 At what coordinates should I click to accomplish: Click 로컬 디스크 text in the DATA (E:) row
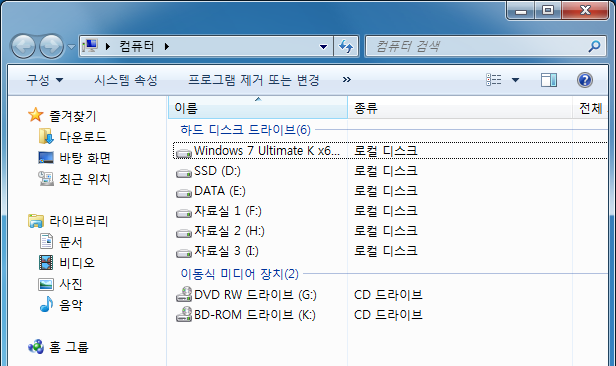pos(385,191)
